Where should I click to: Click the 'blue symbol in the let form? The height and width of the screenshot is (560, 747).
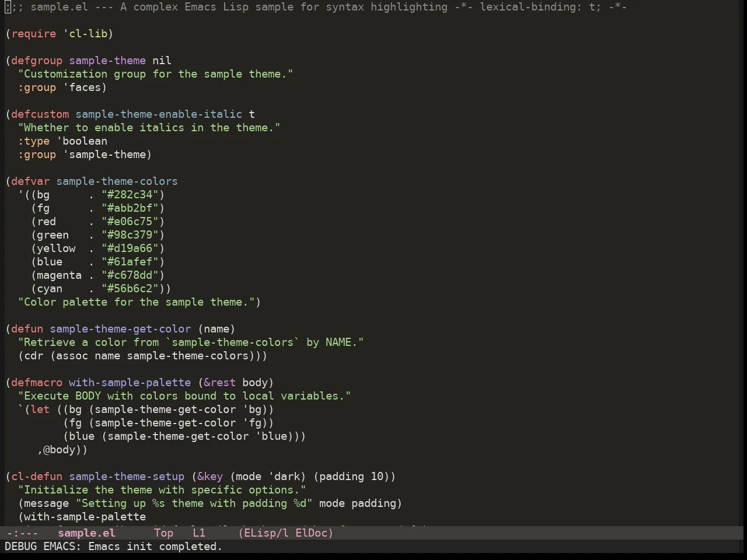point(271,436)
